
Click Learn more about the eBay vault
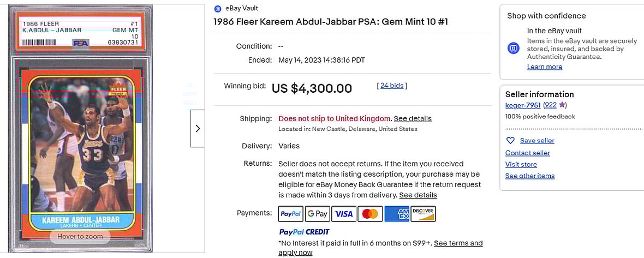tap(544, 67)
